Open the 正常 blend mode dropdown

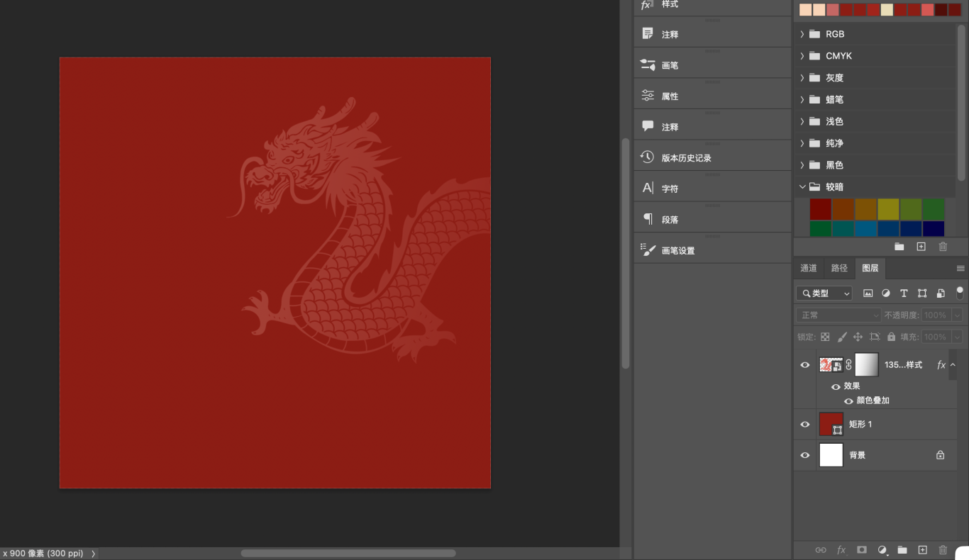pos(838,315)
